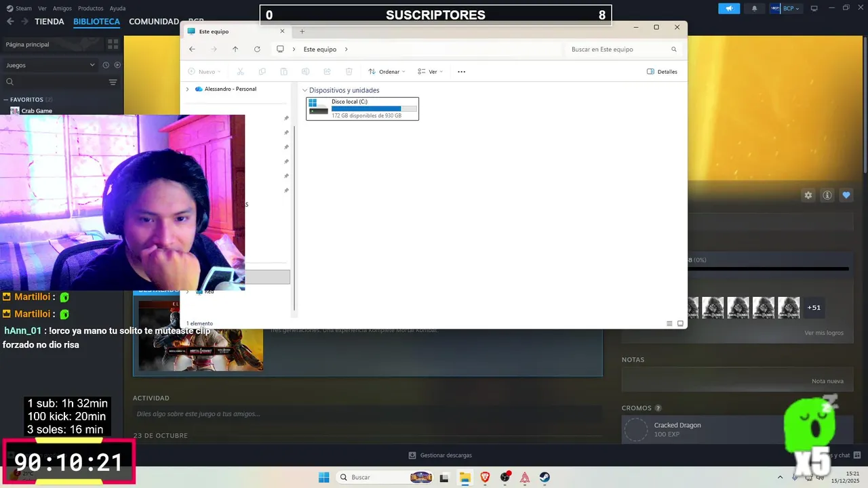Screen dimensions: 868x488
Task: Expand Alessandro - Personal tree node
Action: (187, 89)
